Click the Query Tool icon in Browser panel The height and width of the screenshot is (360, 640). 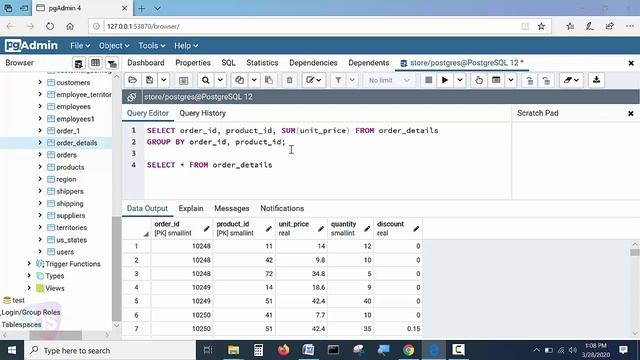click(78, 63)
